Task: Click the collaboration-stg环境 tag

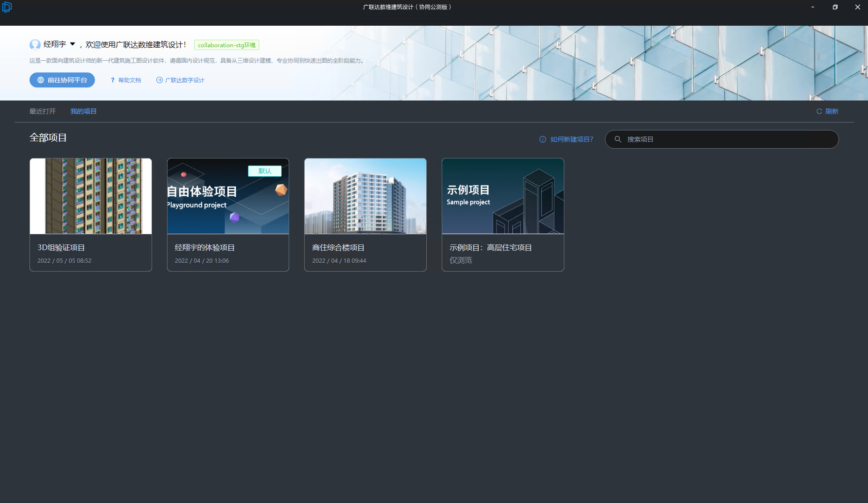Action: (226, 45)
